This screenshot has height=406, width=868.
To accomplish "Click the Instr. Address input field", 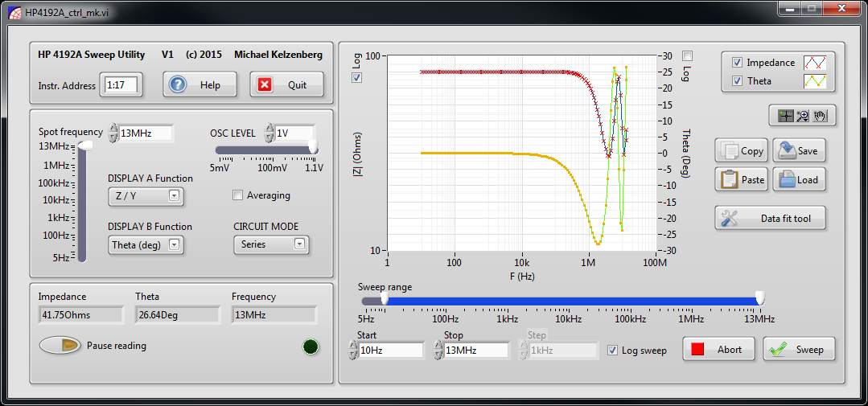I will point(121,86).
